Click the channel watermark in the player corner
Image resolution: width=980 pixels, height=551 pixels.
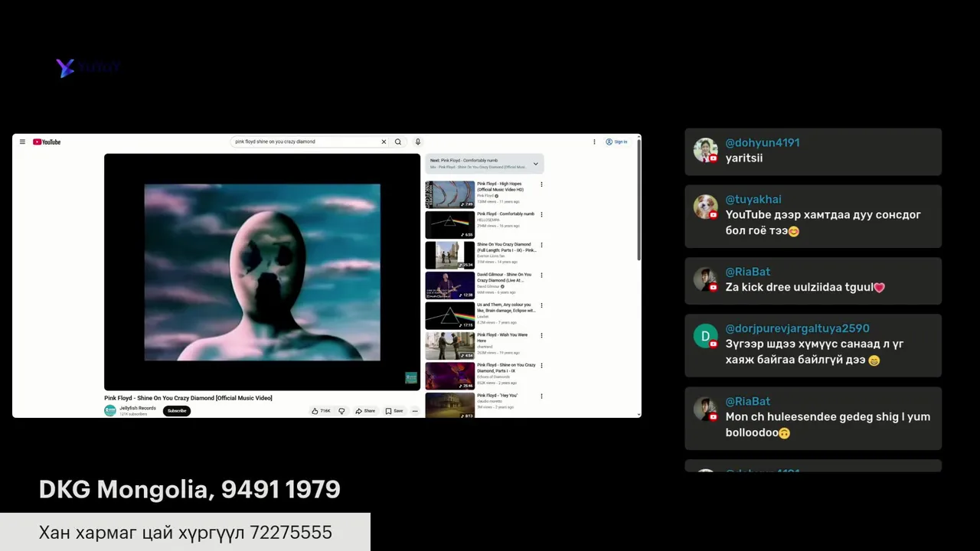[411, 378]
